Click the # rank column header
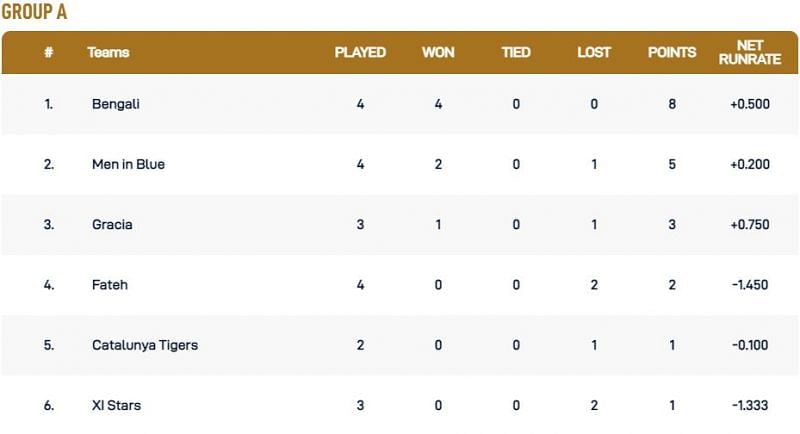The image size is (800, 434). 48,52
